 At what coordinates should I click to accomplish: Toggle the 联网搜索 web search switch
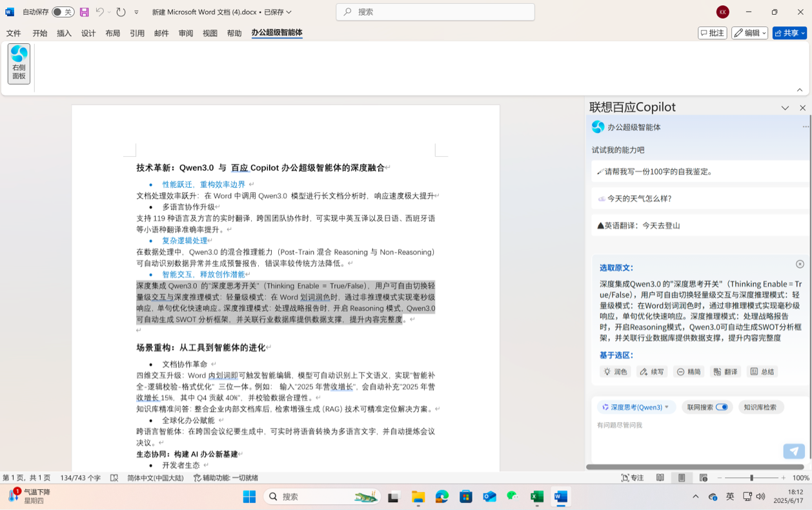[722, 407]
